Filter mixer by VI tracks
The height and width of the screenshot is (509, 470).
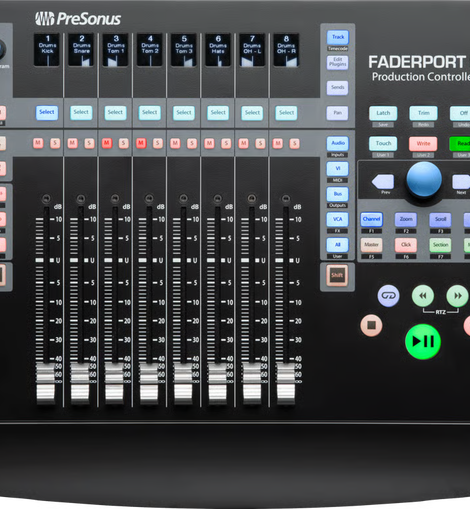click(338, 169)
